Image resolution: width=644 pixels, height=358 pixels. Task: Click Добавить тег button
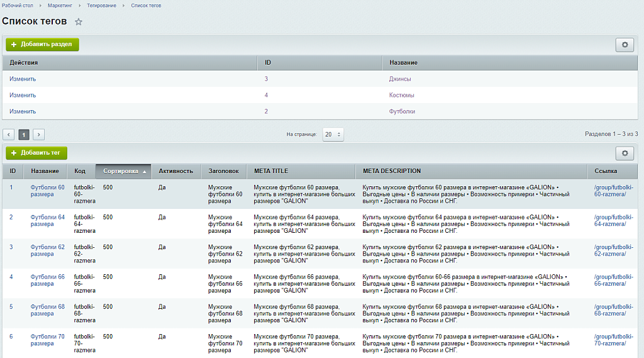point(36,153)
